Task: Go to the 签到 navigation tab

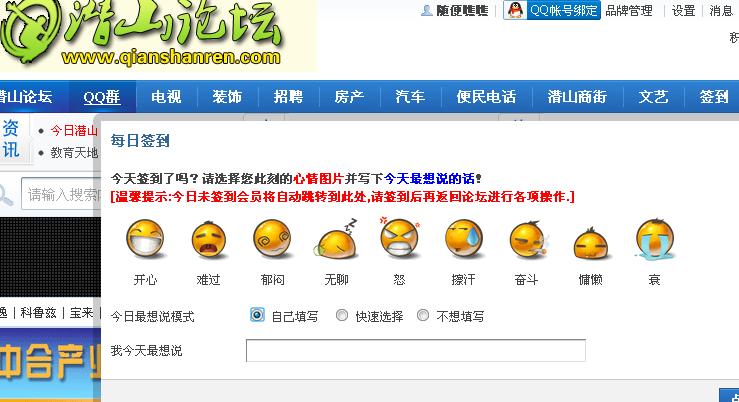Action: [714, 97]
